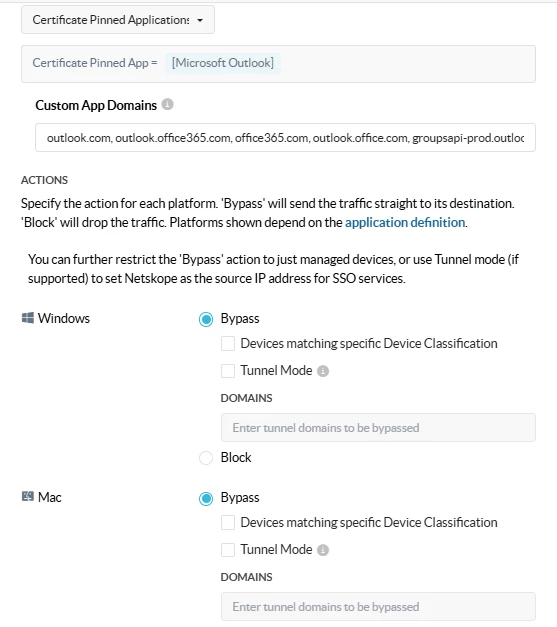This screenshot has height=627, width=557.
Task: Click the Mac Tunnel Mode info icon
Action: (323, 550)
